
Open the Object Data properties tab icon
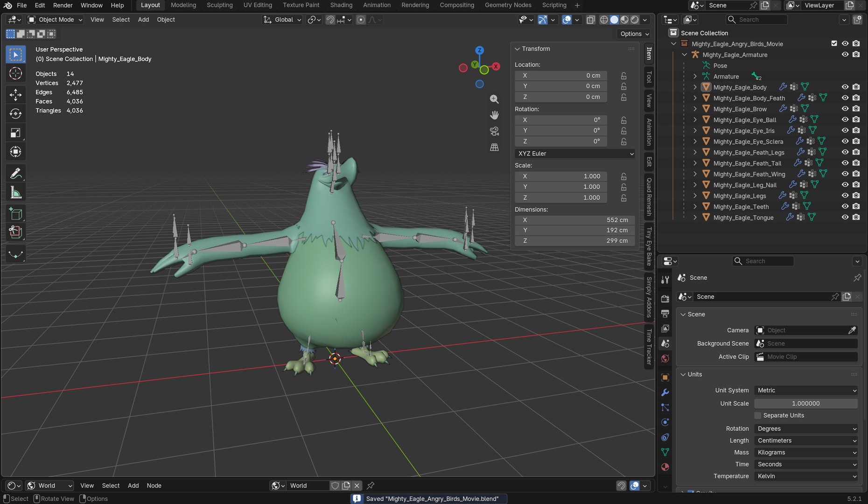(x=665, y=452)
